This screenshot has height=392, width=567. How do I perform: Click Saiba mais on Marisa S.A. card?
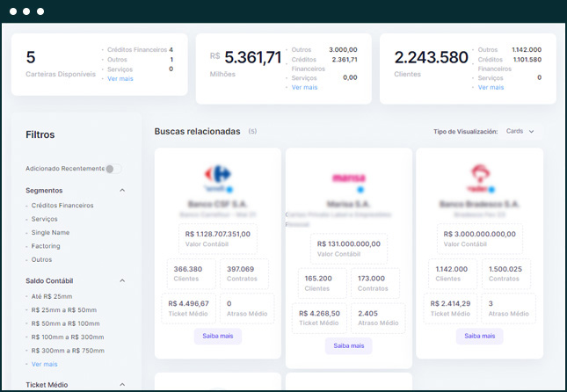click(x=348, y=345)
